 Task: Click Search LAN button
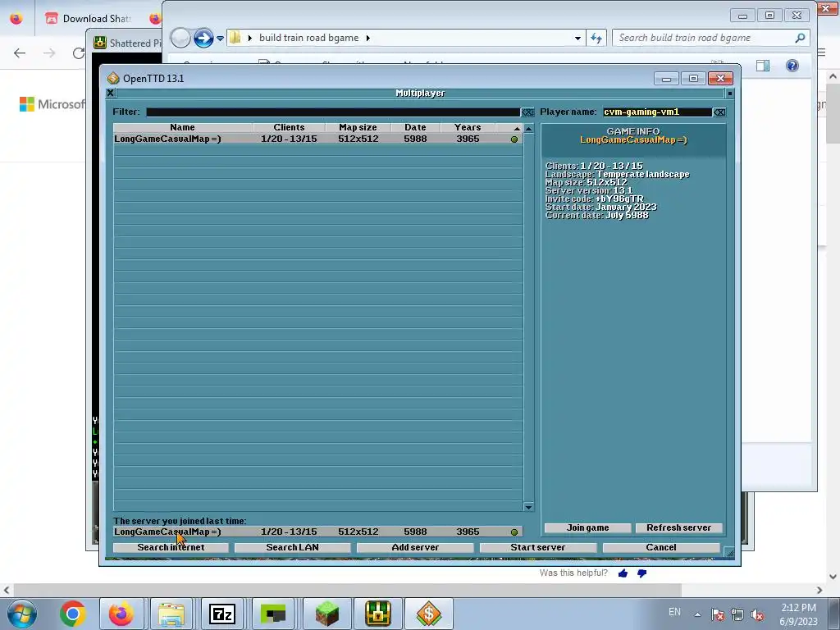coord(293,547)
